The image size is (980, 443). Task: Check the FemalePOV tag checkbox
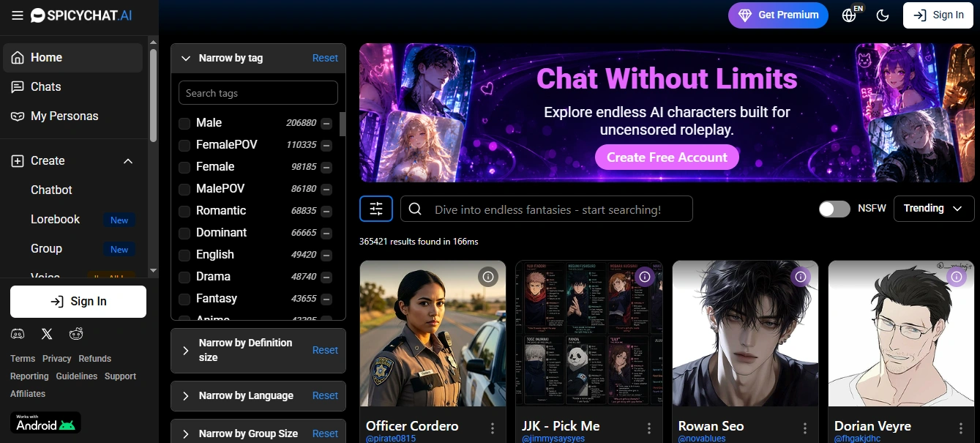(184, 145)
